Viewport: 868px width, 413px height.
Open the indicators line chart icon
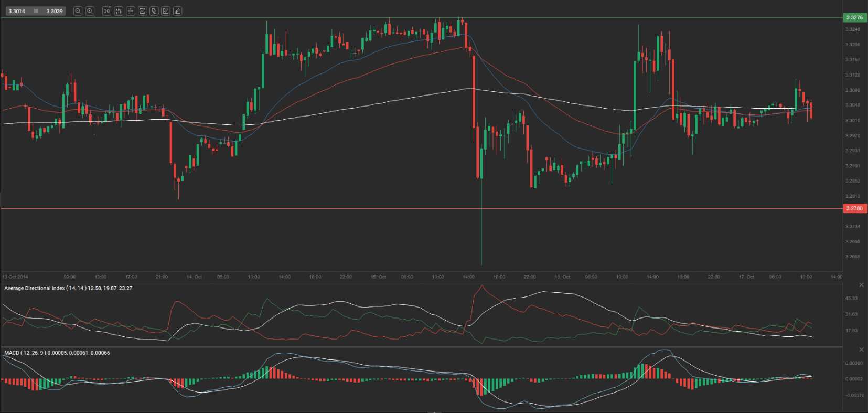coord(142,11)
